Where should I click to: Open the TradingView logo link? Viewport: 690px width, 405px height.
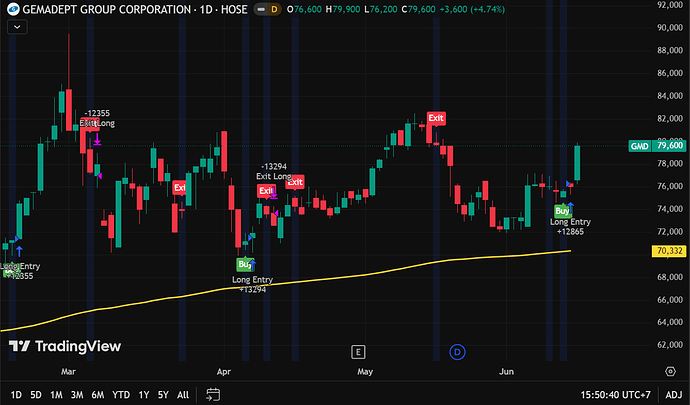point(65,346)
